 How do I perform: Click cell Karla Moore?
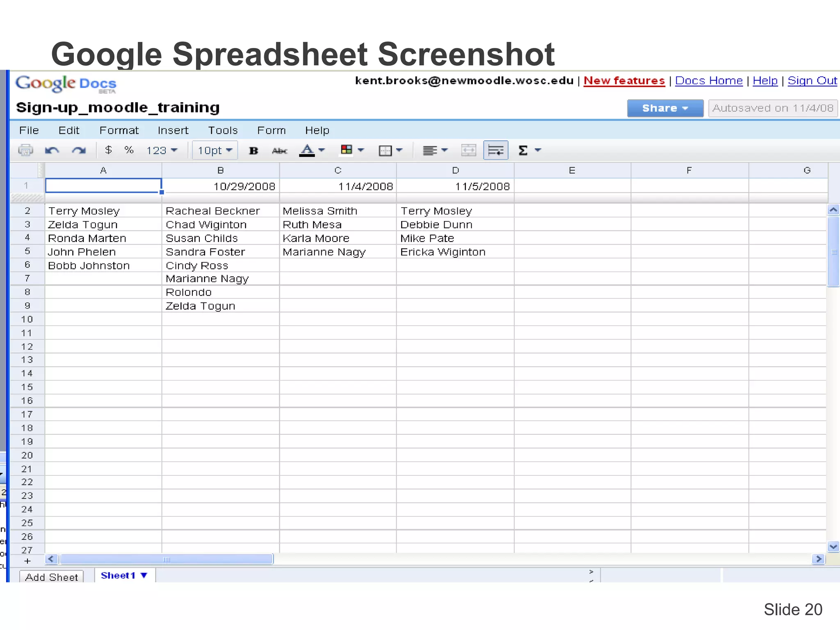(338, 238)
